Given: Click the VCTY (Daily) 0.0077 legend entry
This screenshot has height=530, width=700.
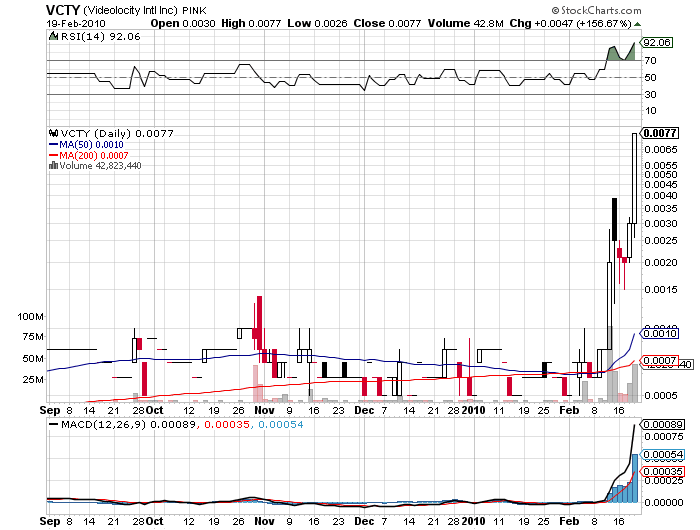Looking at the screenshot, I should pyautogui.click(x=117, y=133).
